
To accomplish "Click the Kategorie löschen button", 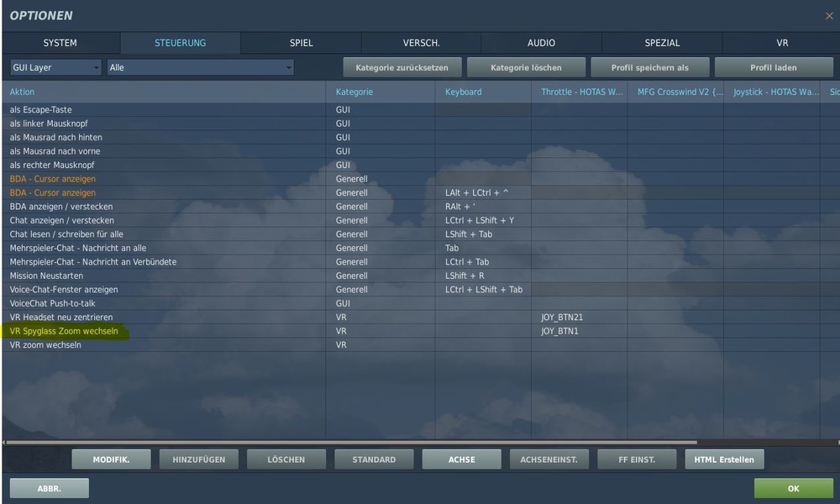I will [x=526, y=67].
